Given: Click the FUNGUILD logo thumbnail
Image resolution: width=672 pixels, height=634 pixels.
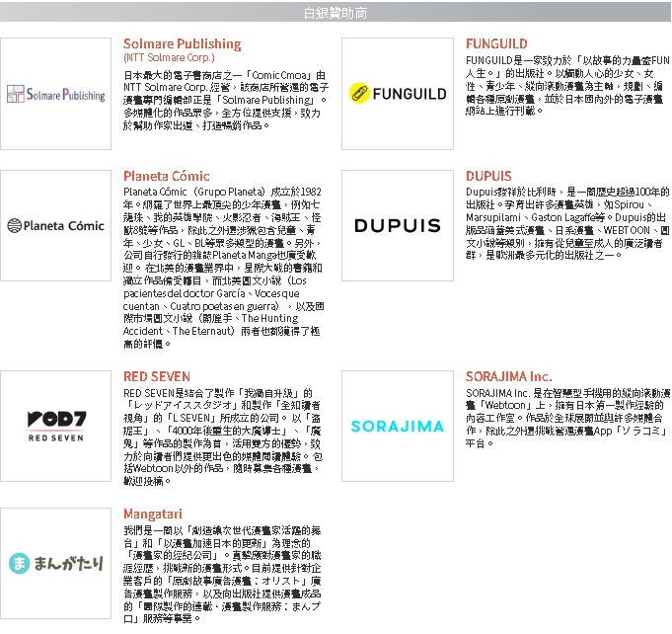Looking at the screenshot, I should tap(398, 94).
